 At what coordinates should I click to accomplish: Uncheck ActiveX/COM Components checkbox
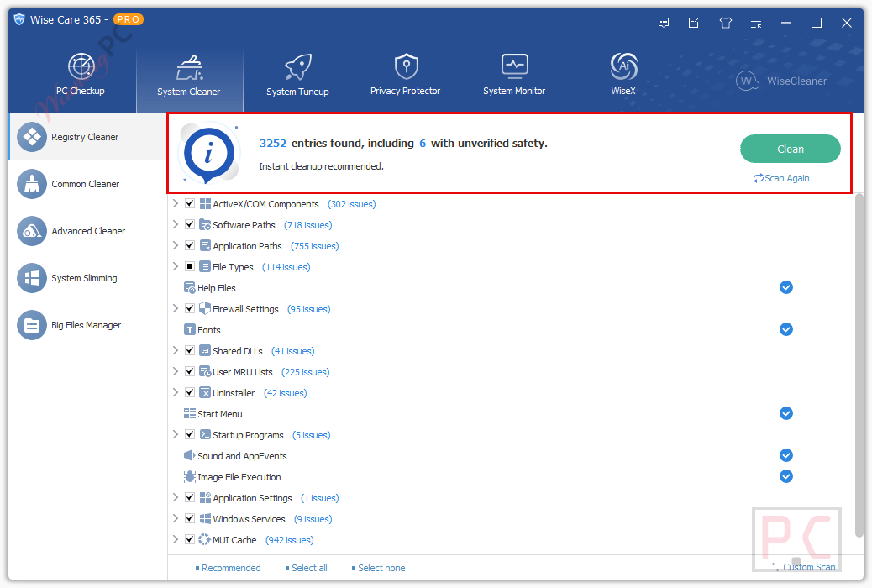pyautogui.click(x=190, y=203)
